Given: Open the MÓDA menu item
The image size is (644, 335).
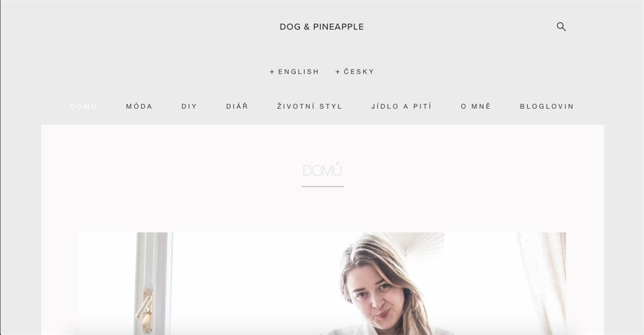Looking at the screenshot, I should tap(139, 106).
